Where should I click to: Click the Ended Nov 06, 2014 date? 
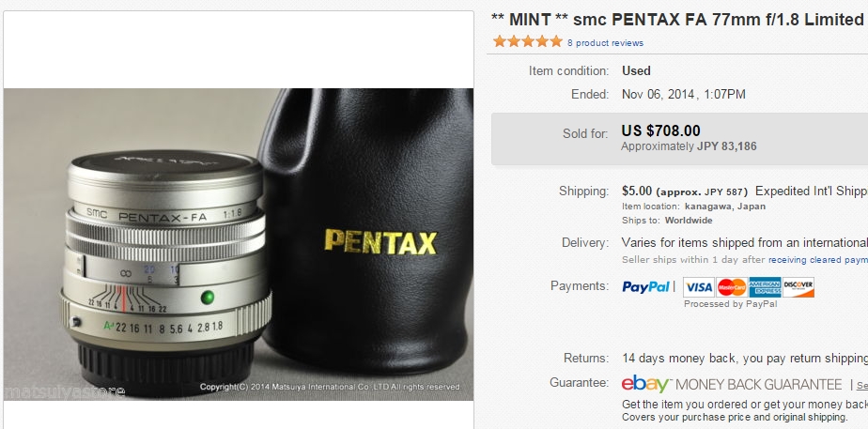tap(684, 95)
